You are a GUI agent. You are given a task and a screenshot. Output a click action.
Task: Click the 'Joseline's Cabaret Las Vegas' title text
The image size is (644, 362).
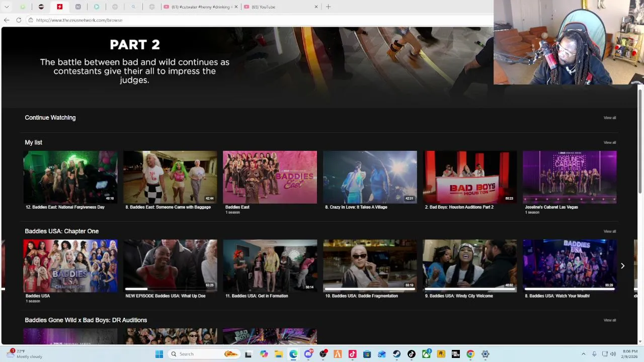(x=551, y=207)
